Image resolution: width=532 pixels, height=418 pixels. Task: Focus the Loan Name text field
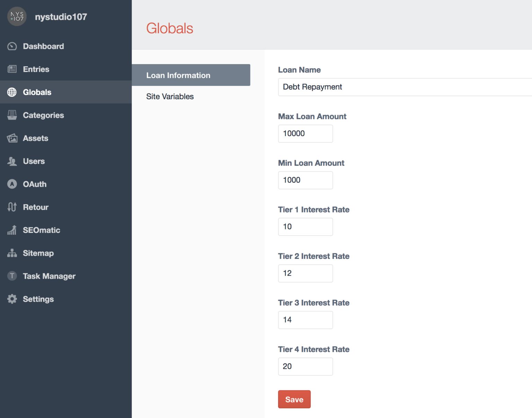pos(405,87)
